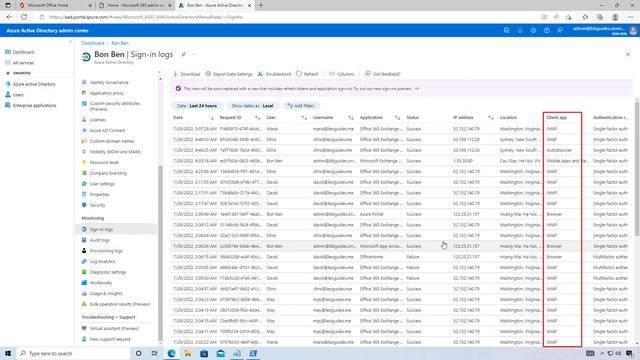
Task: Open Virtual assistant (Preview)
Action: (x=114, y=328)
